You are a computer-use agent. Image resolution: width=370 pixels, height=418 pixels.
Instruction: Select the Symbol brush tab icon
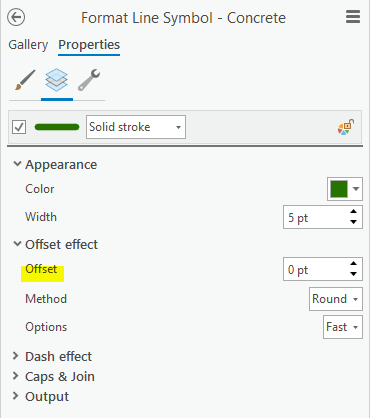[x=25, y=80]
